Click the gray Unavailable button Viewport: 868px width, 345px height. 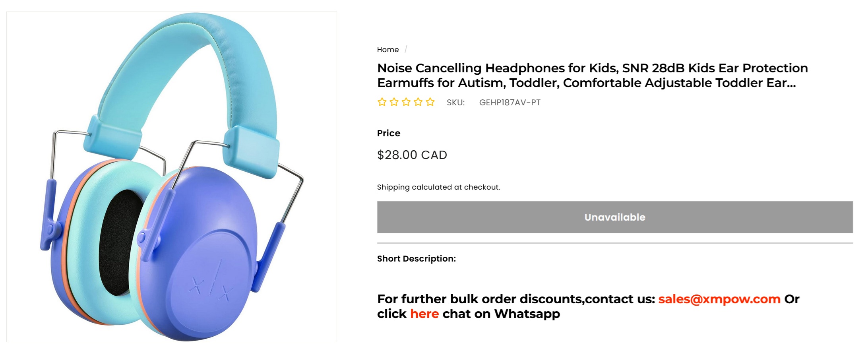pos(614,217)
